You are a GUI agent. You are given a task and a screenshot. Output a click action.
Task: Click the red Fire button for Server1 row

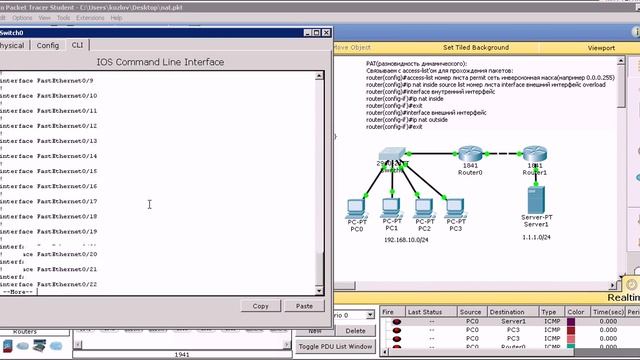396,322
